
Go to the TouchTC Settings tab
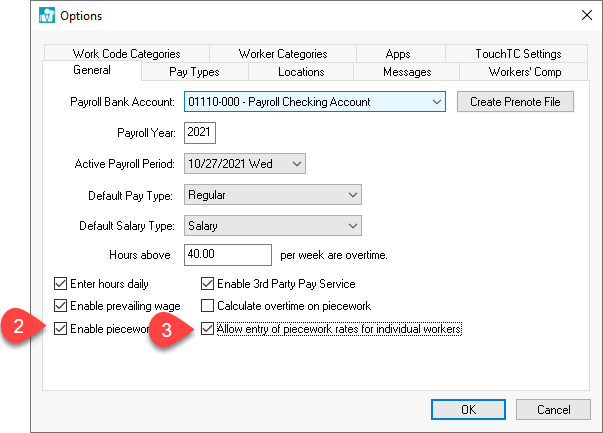click(x=518, y=54)
